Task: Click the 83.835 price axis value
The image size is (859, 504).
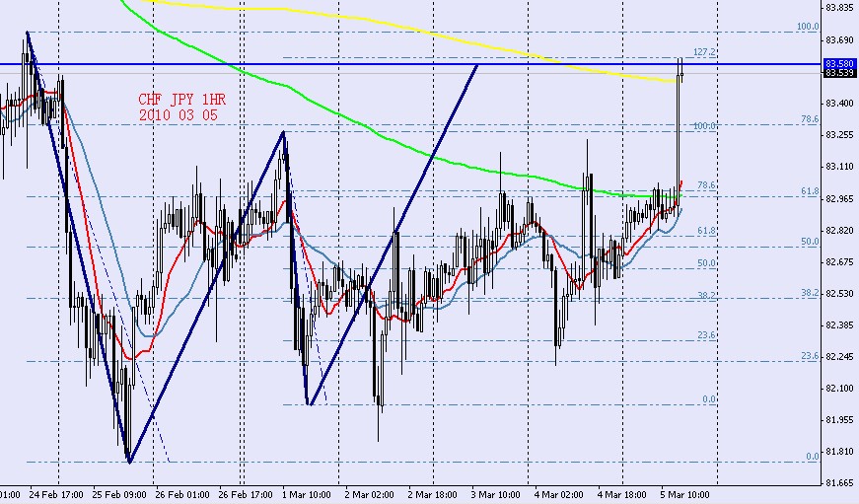Action: [840, 8]
